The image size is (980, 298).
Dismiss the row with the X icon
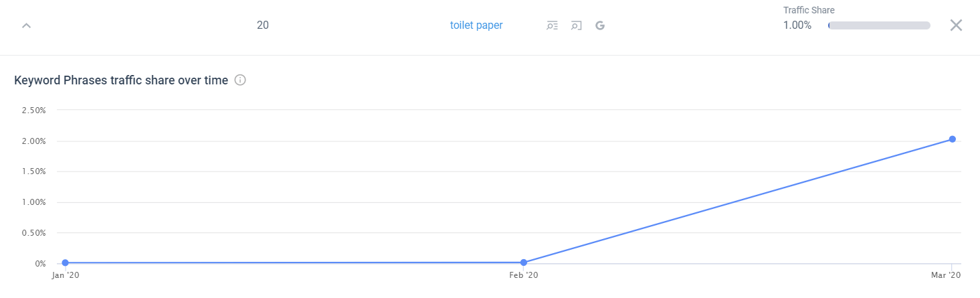point(956,25)
